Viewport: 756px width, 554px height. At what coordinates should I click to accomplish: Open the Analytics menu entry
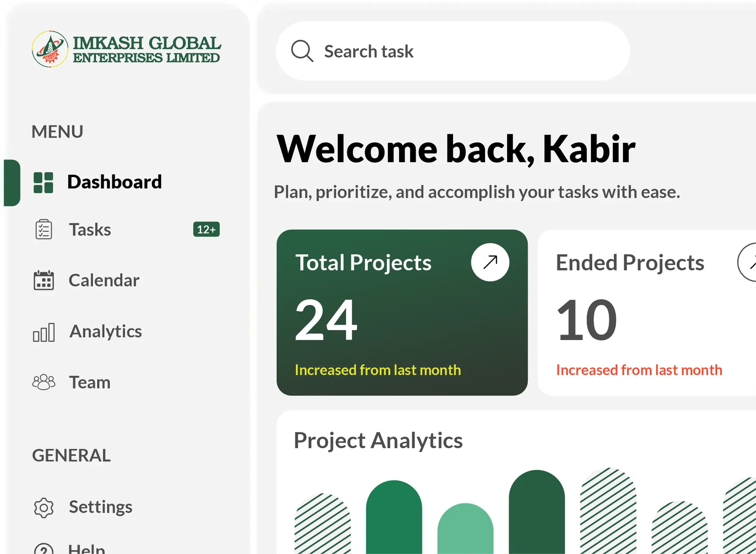point(106,331)
